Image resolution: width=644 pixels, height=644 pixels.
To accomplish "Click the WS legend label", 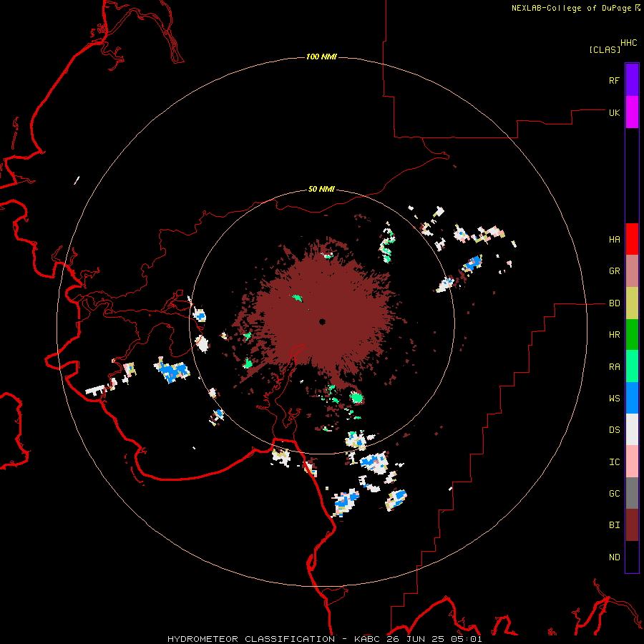I will tap(614, 398).
